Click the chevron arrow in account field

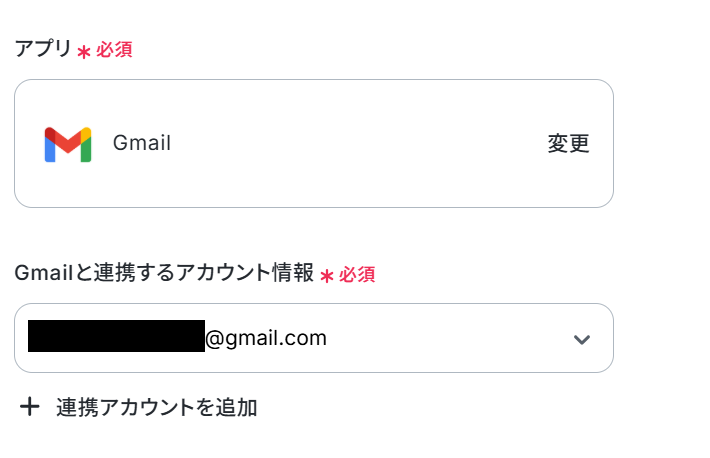point(582,339)
